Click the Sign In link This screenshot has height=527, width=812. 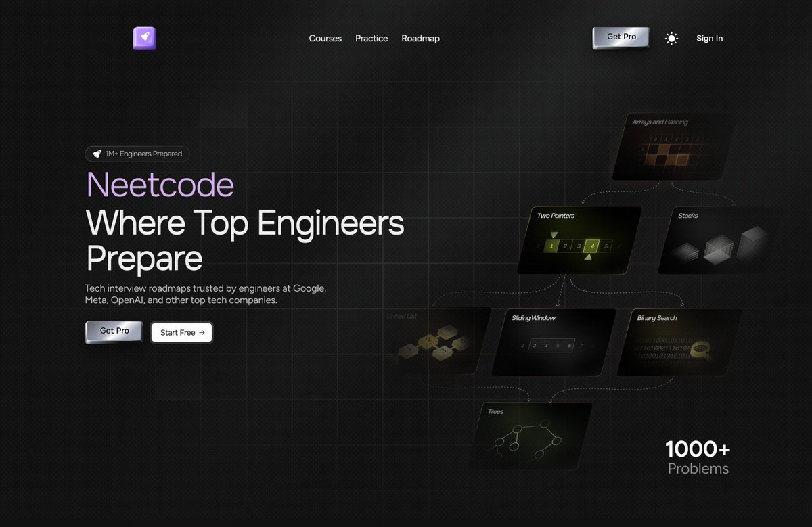[709, 39]
